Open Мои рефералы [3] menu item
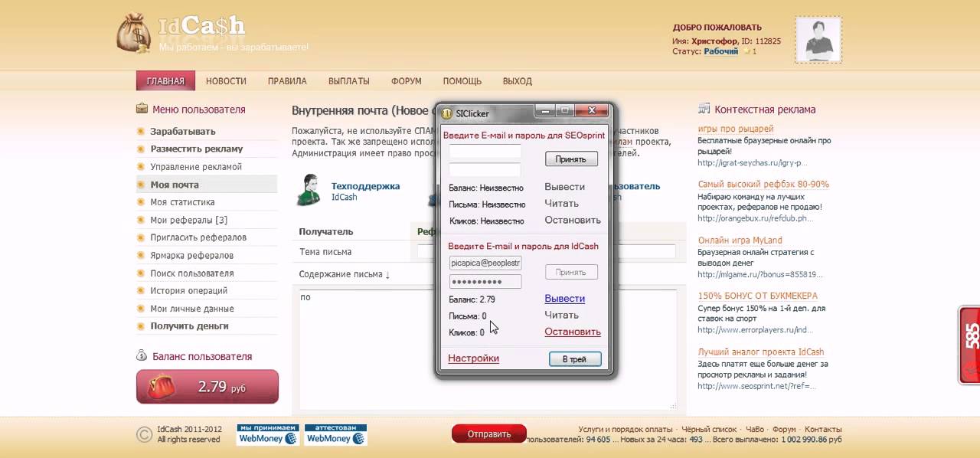This screenshot has height=458, width=980. (x=188, y=220)
